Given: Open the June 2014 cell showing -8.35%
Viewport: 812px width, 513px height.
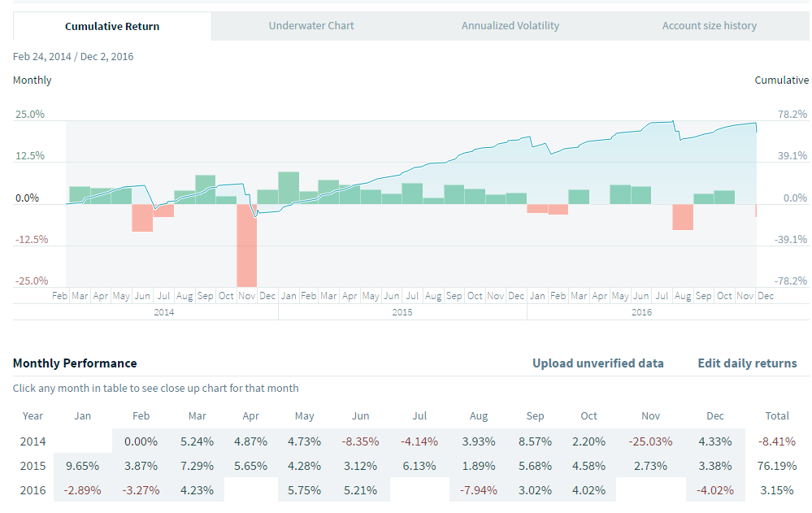Looking at the screenshot, I should click(360, 441).
